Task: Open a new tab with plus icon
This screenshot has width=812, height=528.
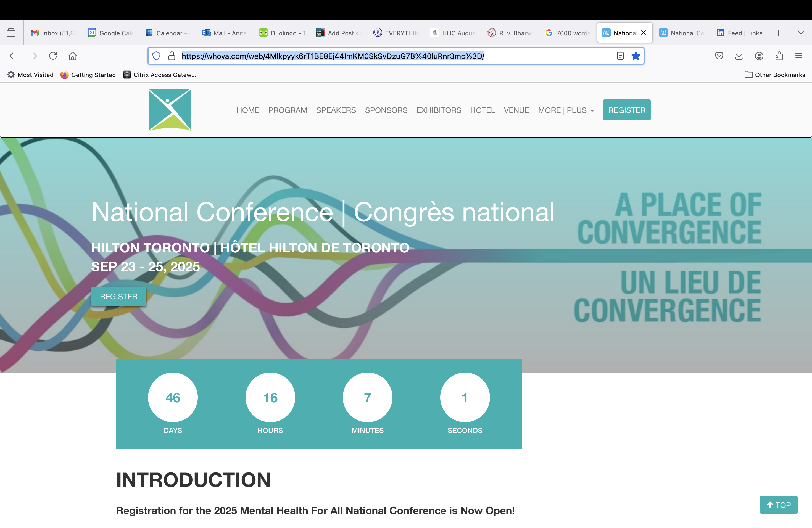Action: 779,33
